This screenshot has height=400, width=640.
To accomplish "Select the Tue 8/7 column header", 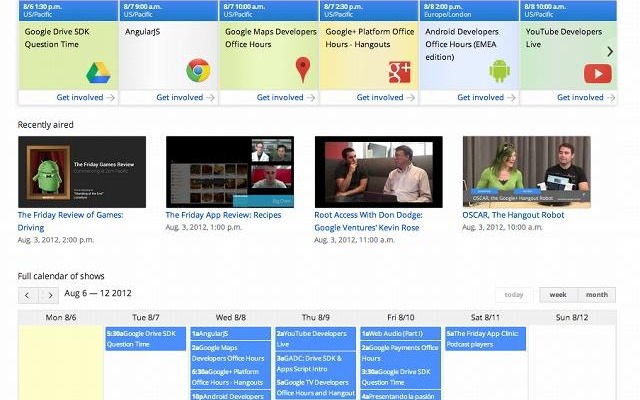I will click(x=146, y=317).
